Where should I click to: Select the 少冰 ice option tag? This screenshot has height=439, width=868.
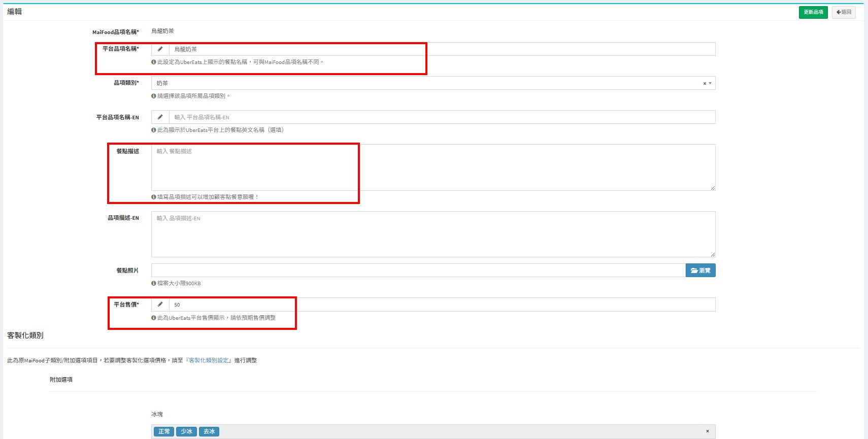[186, 431]
